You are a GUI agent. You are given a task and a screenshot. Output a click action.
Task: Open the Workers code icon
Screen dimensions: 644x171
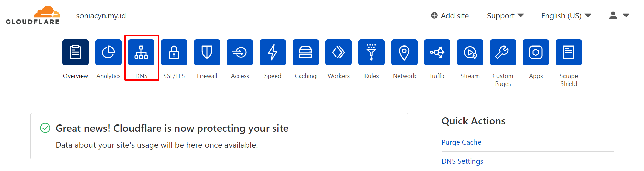[x=338, y=52]
